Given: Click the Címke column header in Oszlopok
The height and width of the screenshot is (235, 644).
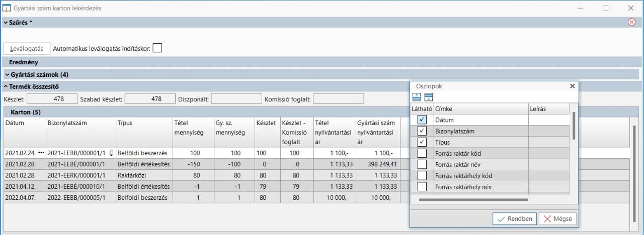Looking at the screenshot, I should coord(480,108).
